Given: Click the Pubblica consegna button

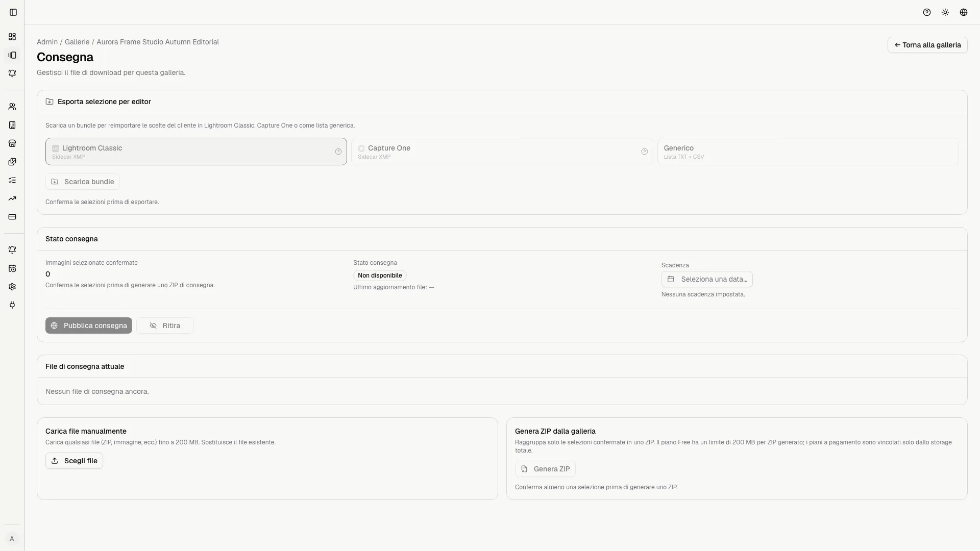Looking at the screenshot, I should pos(89,325).
